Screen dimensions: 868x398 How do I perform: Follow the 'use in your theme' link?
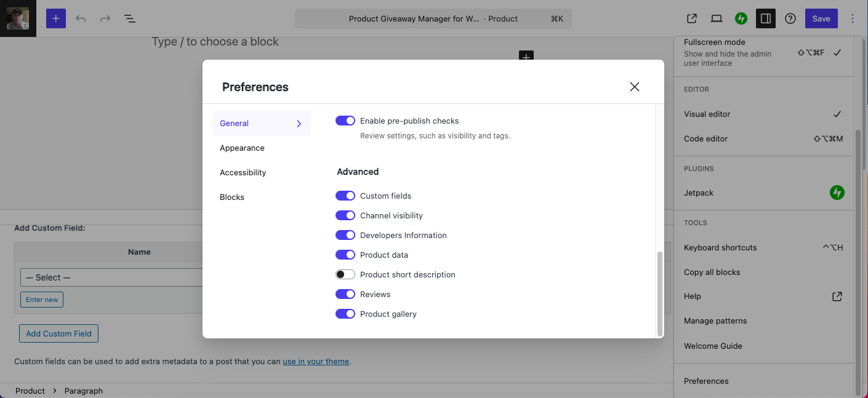(x=316, y=362)
